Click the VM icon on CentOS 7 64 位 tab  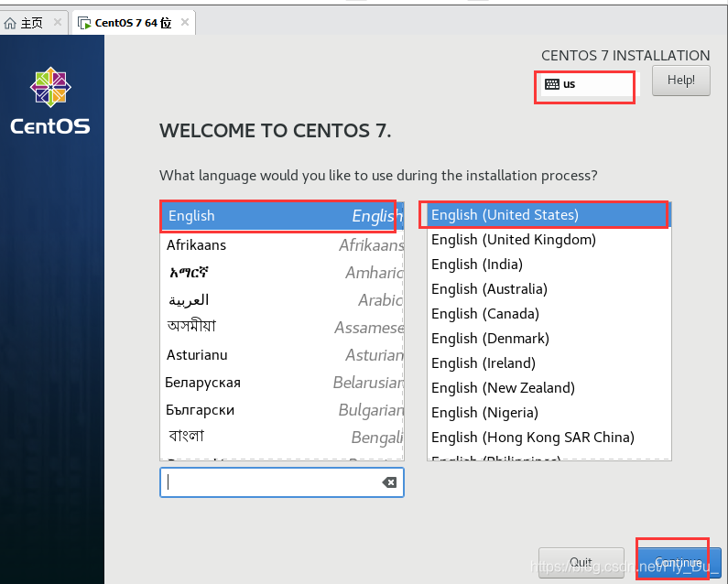click(x=84, y=23)
